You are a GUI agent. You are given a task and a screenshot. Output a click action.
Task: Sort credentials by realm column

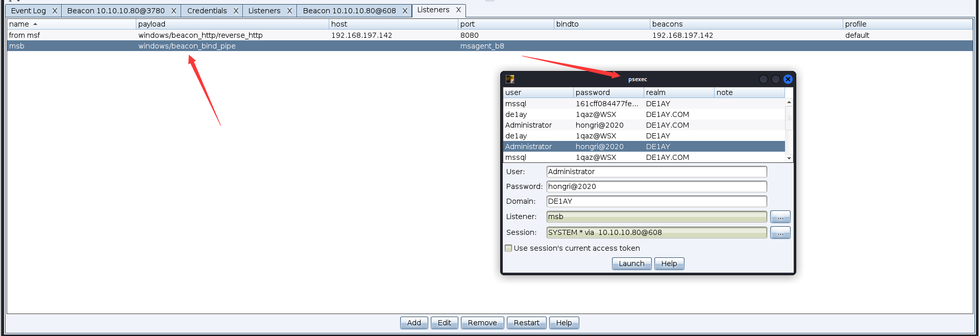pyautogui.click(x=678, y=92)
